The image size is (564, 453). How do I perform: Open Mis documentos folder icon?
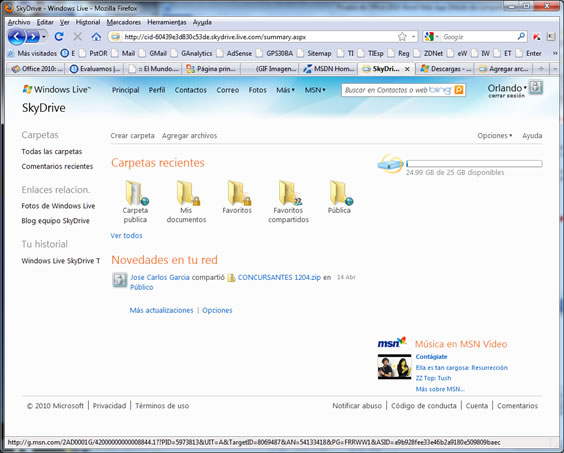click(188, 193)
